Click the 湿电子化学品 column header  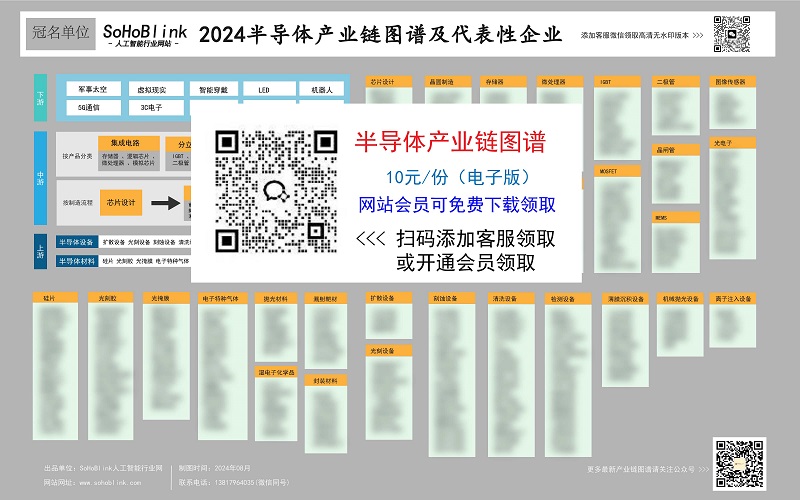pos(276,372)
